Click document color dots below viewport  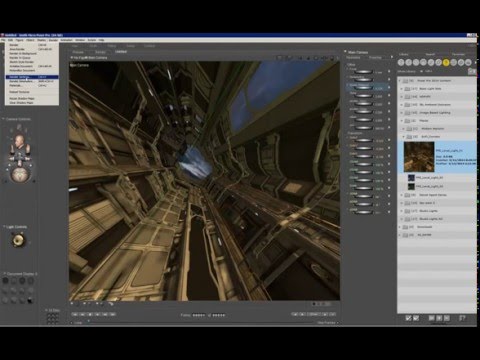coord(322,304)
